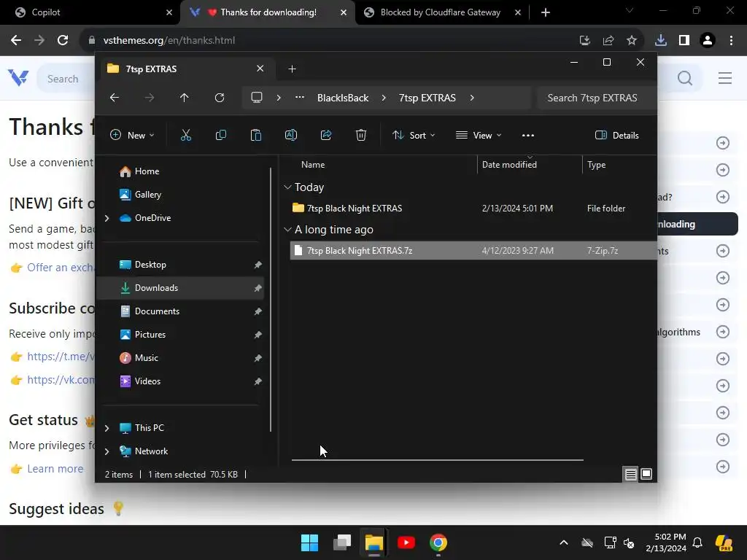The height and width of the screenshot is (560, 747).
Task: Open Documents in quick access
Action: [180, 311]
